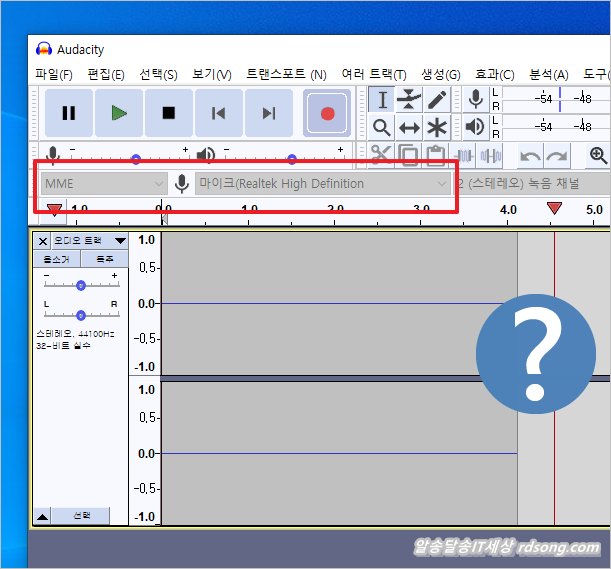
Task: Select the Draw (pencil) tool
Action: (x=437, y=100)
